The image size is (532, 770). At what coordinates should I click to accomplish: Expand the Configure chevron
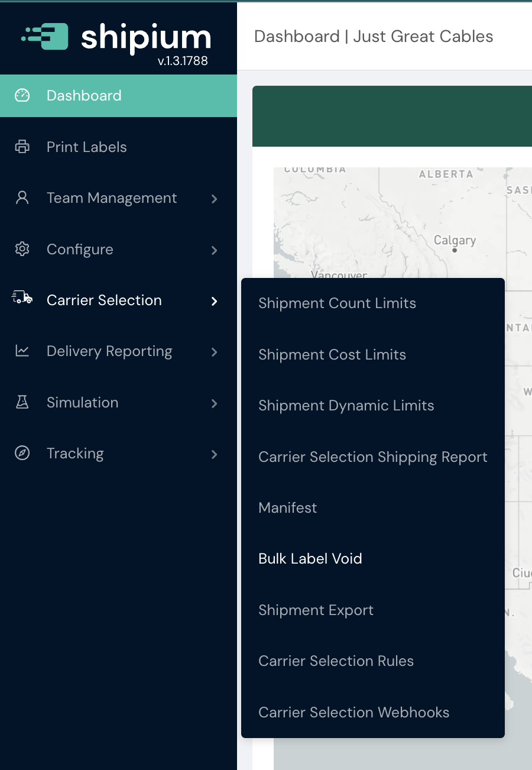pos(215,250)
